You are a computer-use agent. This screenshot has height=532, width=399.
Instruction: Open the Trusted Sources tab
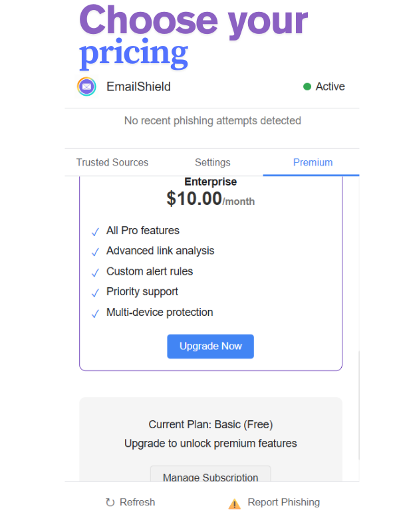point(112,162)
